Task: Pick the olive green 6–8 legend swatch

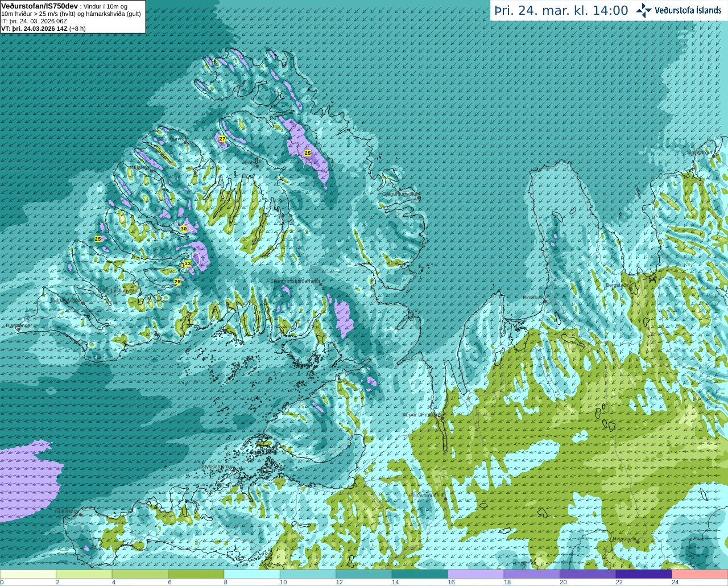Action: point(196,574)
